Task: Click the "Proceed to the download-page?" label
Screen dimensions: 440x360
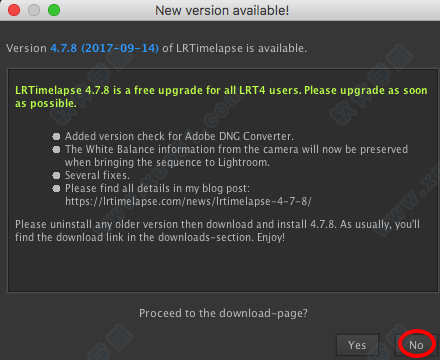Action: click(x=223, y=313)
